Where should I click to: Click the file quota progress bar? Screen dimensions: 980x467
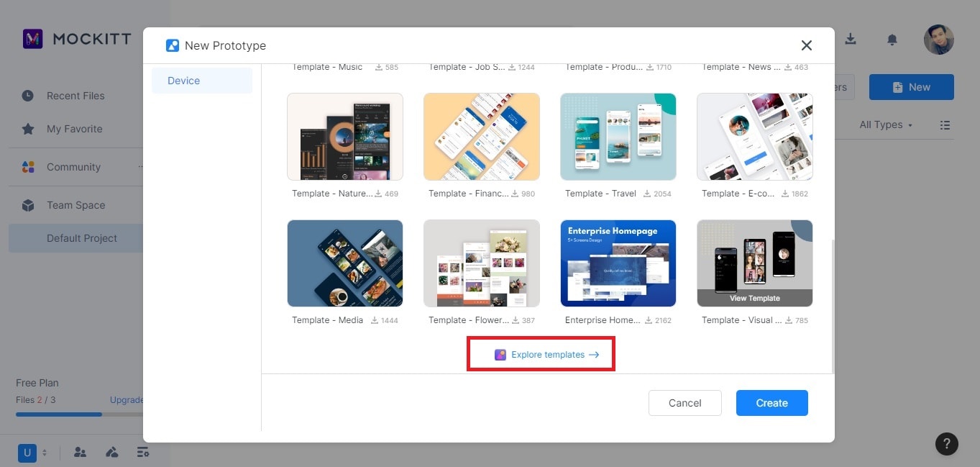[x=79, y=414]
